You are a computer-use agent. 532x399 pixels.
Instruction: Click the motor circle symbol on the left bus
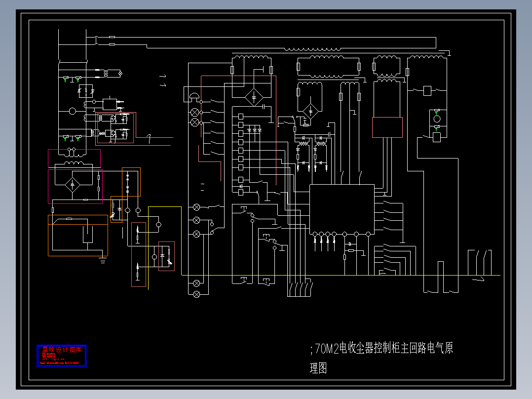click(x=72, y=111)
